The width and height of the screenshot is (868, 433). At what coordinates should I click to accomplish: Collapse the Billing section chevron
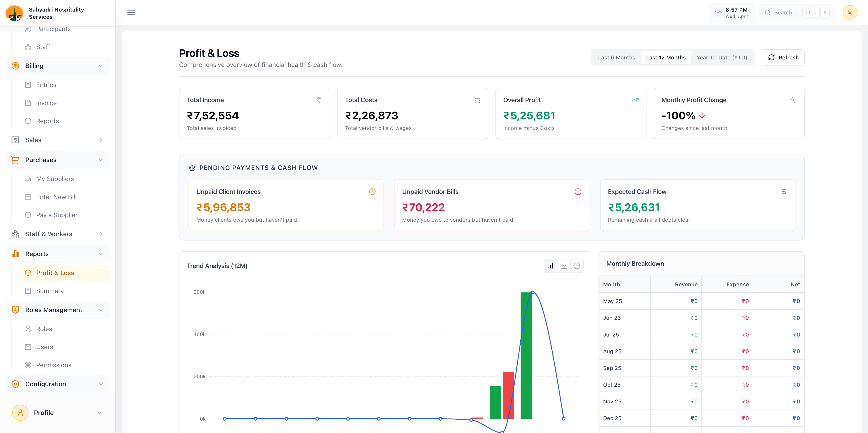[101, 66]
